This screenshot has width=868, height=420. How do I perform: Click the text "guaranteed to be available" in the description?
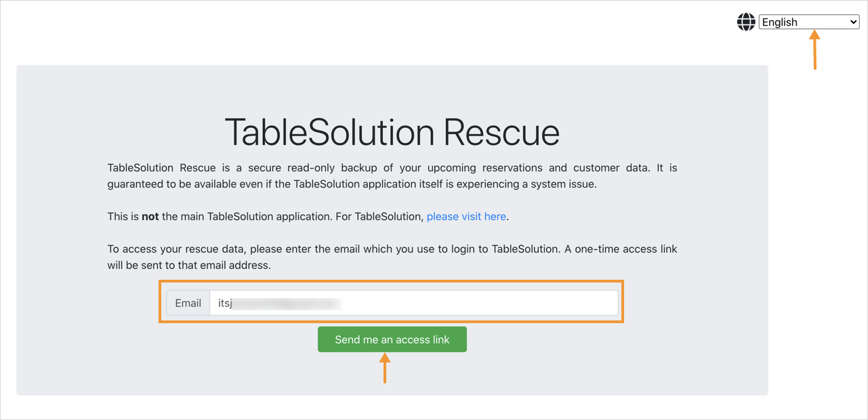tap(170, 184)
